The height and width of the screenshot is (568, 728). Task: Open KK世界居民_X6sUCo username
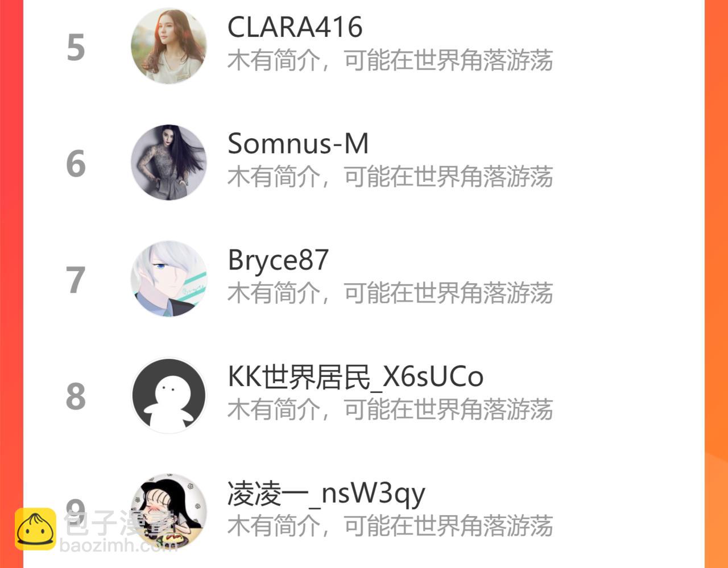[x=355, y=376]
